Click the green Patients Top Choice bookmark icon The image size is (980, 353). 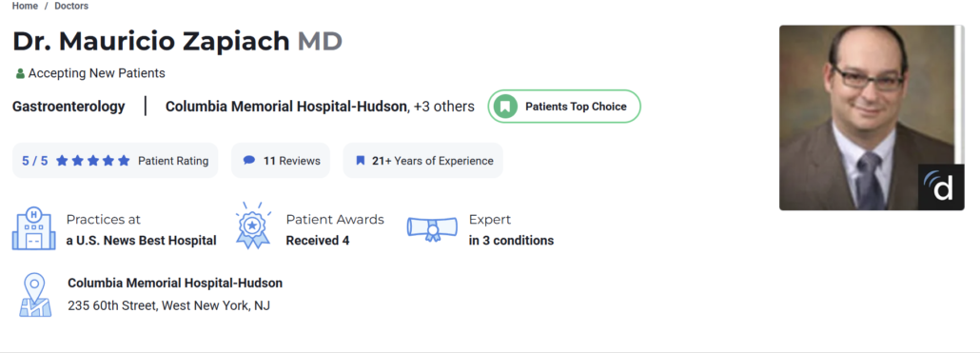click(x=504, y=107)
